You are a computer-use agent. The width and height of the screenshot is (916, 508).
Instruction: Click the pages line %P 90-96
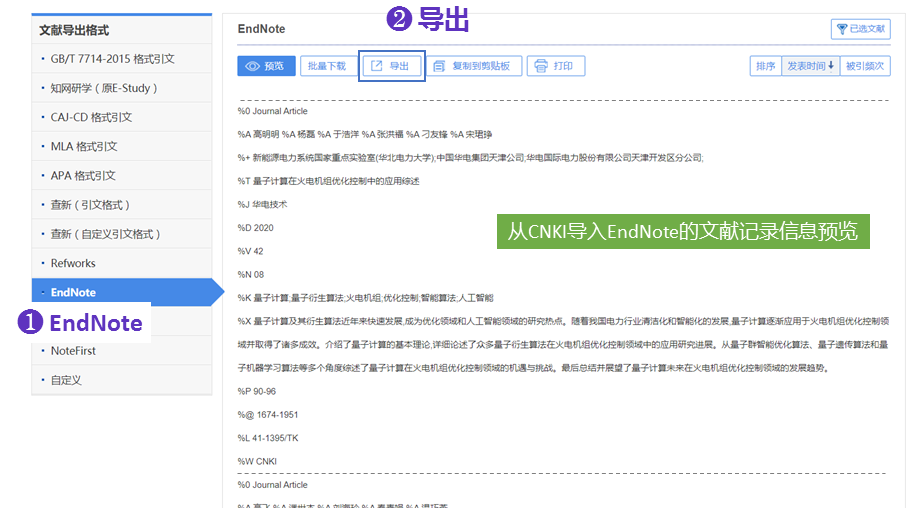pyautogui.click(x=256, y=391)
